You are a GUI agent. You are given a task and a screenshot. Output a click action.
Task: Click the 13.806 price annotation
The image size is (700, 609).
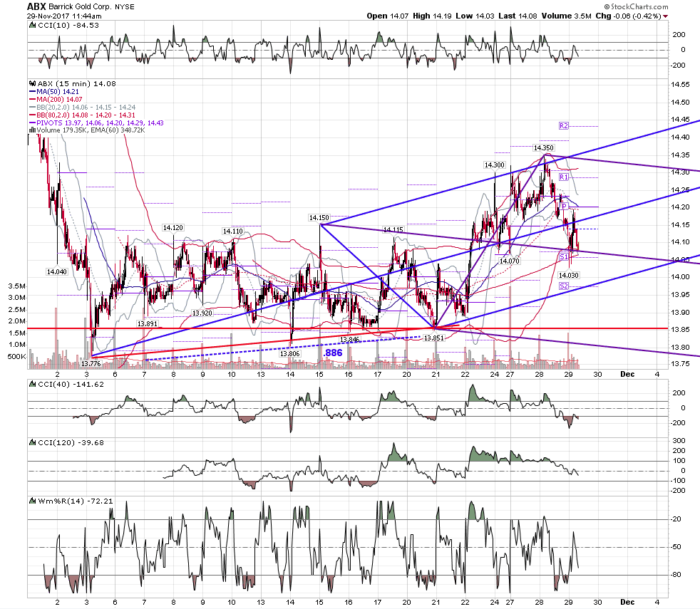click(289, 354)
